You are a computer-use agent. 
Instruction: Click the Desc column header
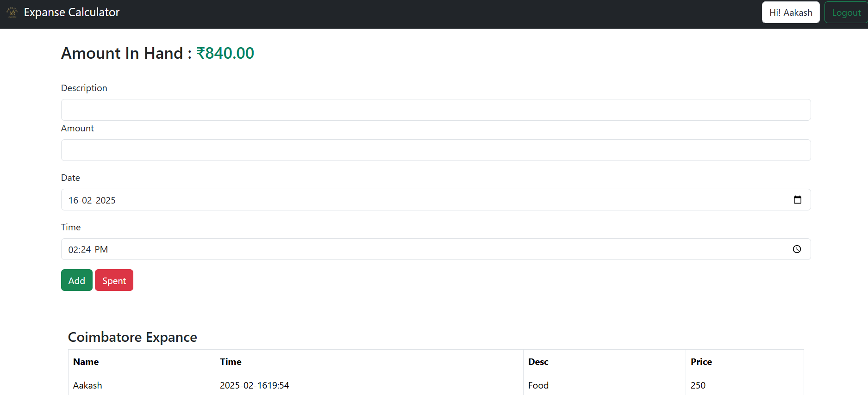[x=538, y=362]
